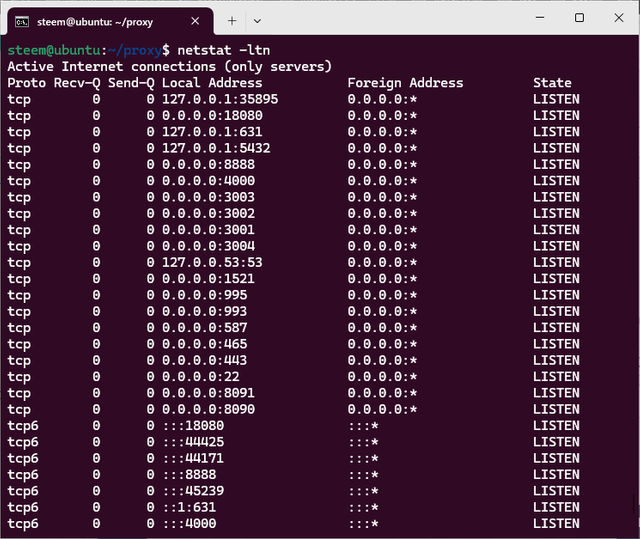
Task: Click local address 127.0.0.1:631
Action: click(212, 132)
